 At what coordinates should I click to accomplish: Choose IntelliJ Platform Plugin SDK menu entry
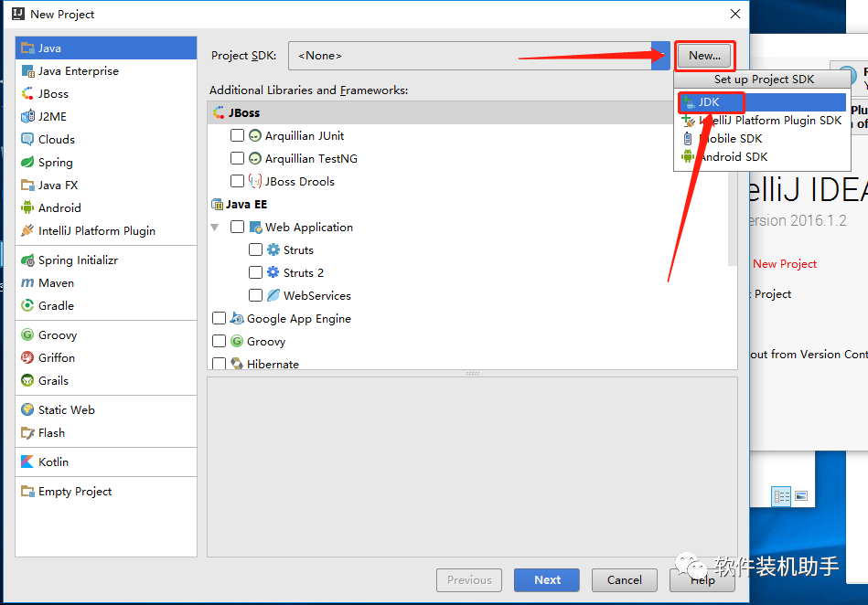tap(762, 120)
